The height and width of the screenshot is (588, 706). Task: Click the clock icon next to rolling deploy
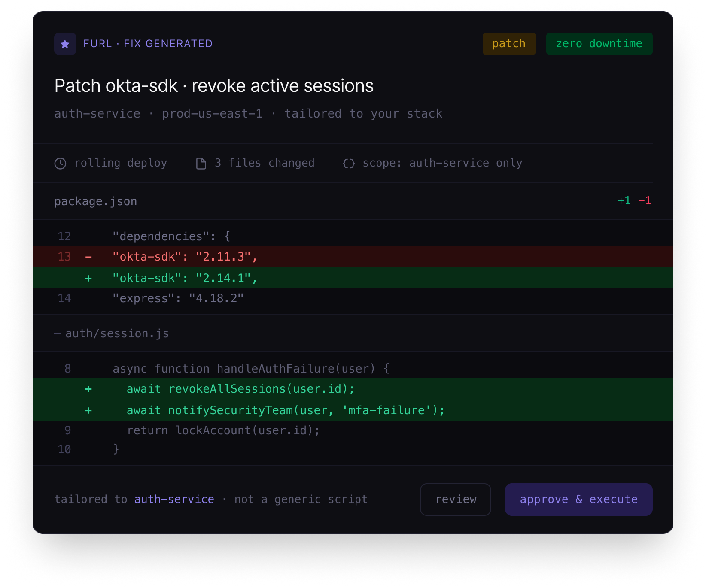click(61, 164)
